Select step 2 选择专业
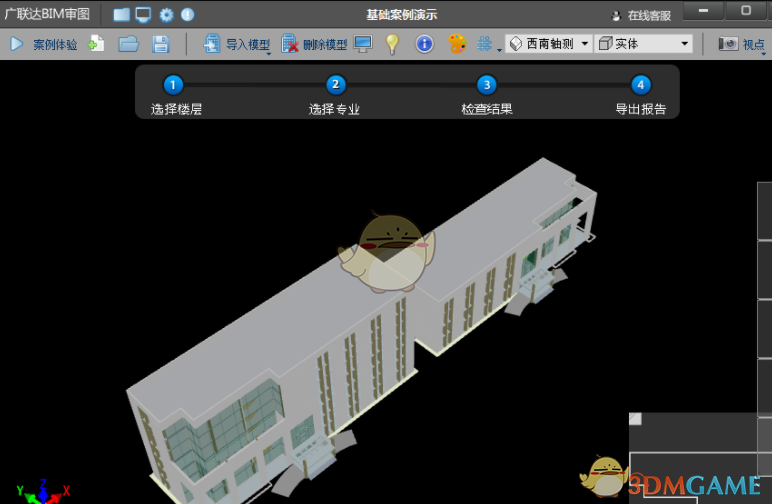This screenshot has height=504, width=772. (335, 86)
